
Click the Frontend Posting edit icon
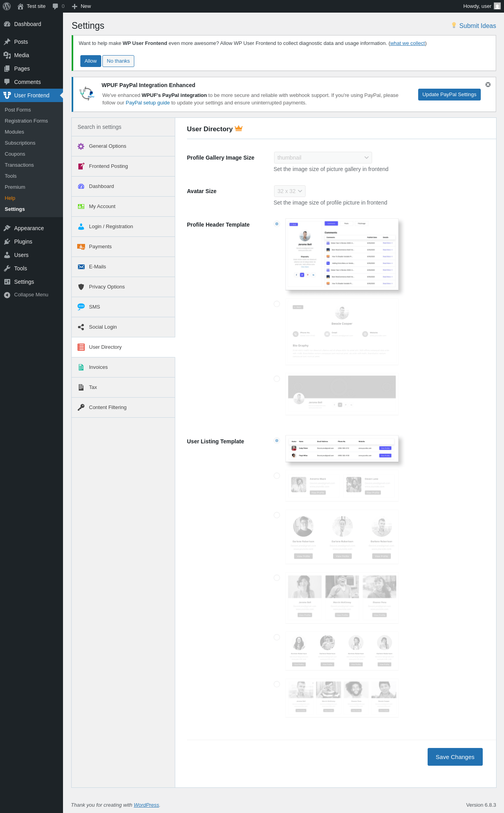click(x=81, y=166)
